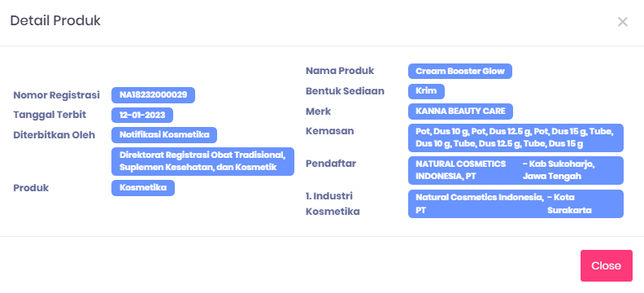Click the Krim dosage form badge
The height and width of the screenshot is (293, 644).
[426, 91]
